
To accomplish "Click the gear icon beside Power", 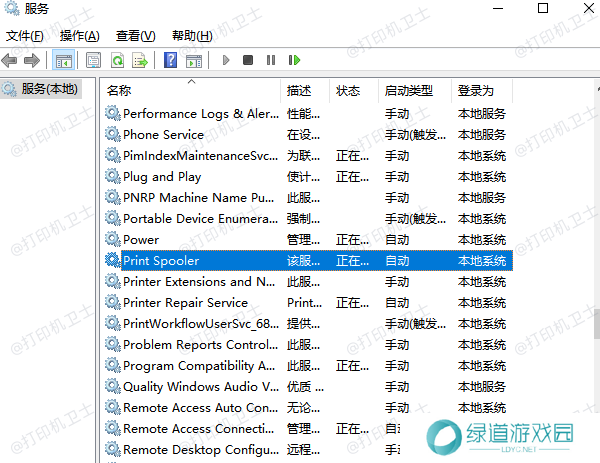I will pos(113,240).
